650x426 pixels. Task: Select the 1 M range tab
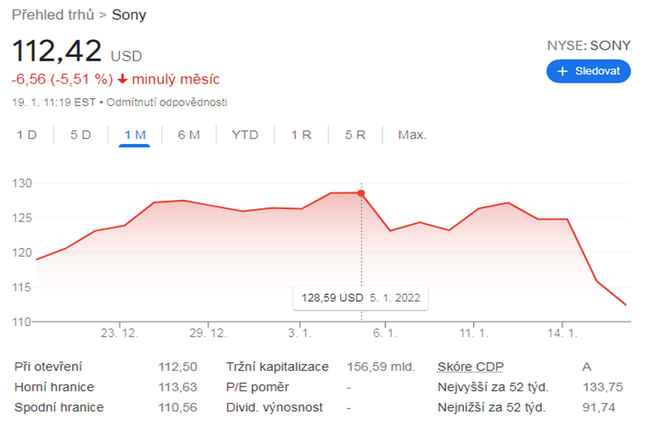[134, 134]
